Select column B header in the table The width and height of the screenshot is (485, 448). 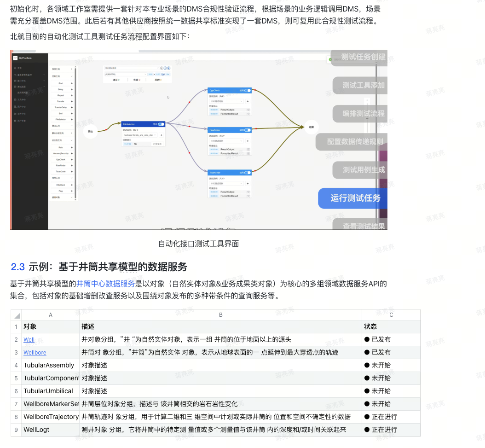pos(220,315)
